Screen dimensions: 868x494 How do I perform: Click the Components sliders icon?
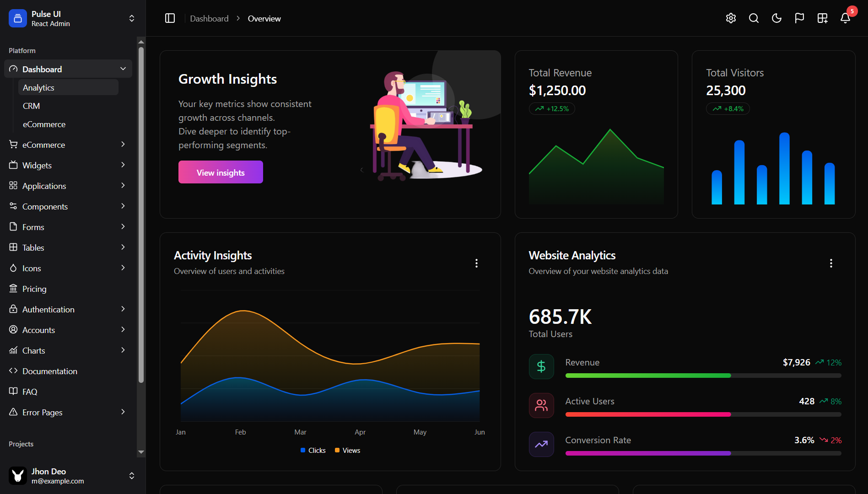13,206
